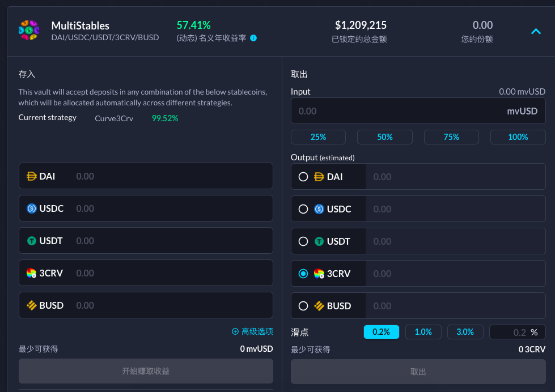Choose 1.0% slippage
Viewport: 555px width, 392px height.
423,332
